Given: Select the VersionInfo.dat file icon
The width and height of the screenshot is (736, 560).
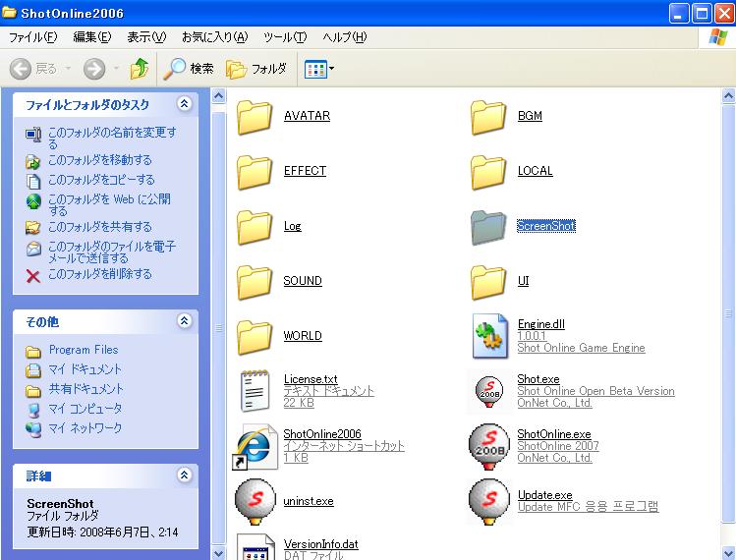Looking at the screenshot, I should (255, 548).
